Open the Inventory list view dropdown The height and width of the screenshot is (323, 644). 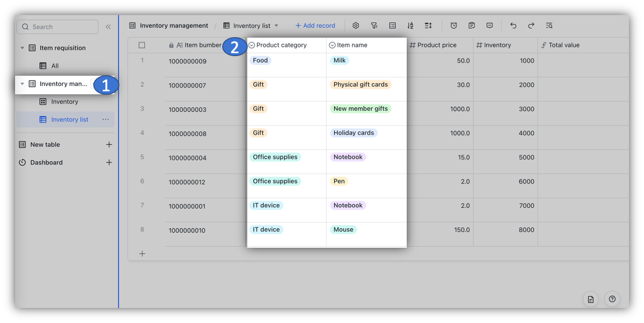click(276, 25)
